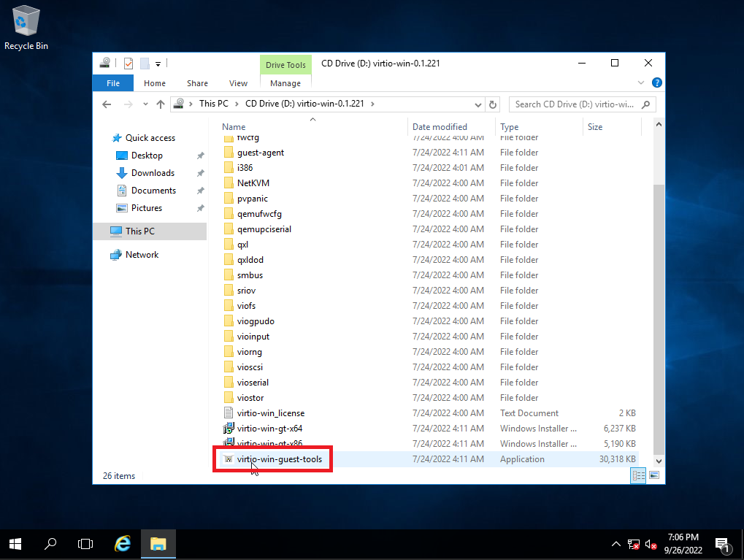The height and width of the screenshot is (560, 744).
Task: Open the address bar history dropdown
Action: point(478,104)
